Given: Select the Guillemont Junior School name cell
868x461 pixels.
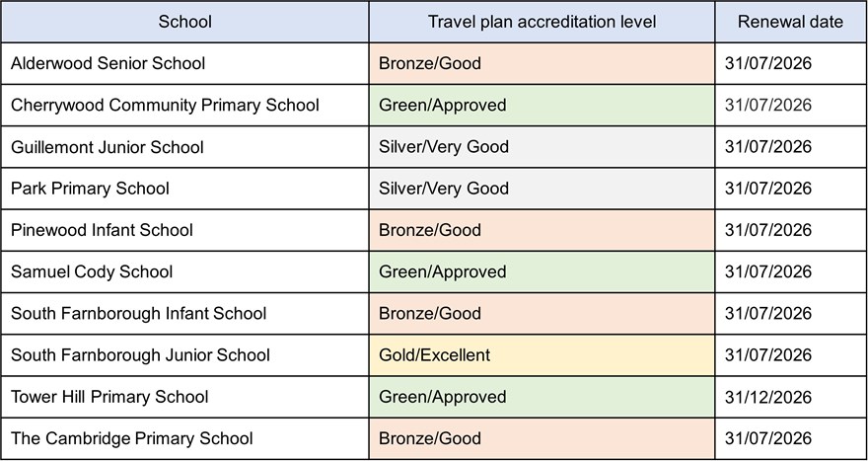Looking at the screenshot, I should [108, 147].
